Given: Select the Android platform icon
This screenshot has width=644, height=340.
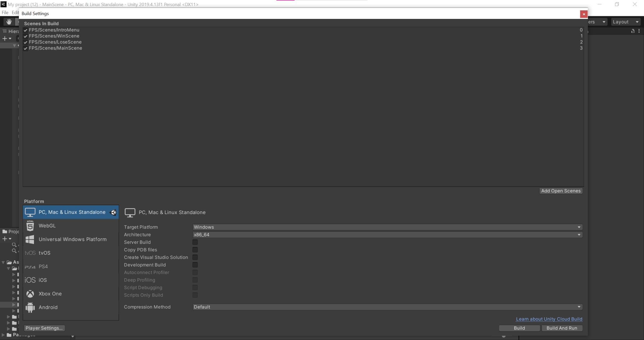Looking at the screenshot, I should click(30, 307).
